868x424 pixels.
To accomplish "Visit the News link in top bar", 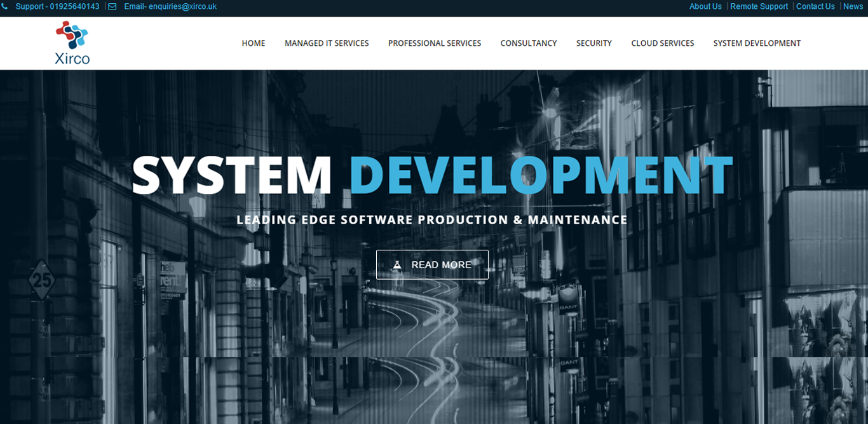I will tap(853, 6).
